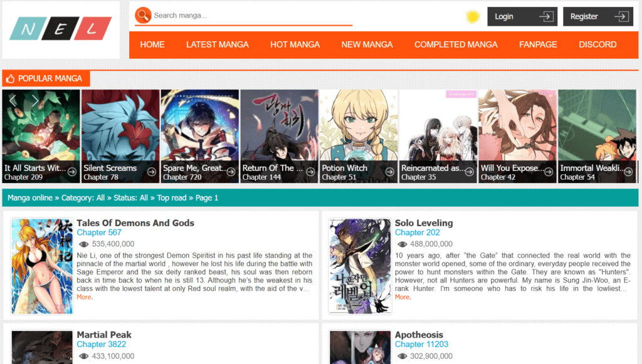Click Martial Peak cover image
The height and width of the screenshot is (364, 642).
[42, 347]
